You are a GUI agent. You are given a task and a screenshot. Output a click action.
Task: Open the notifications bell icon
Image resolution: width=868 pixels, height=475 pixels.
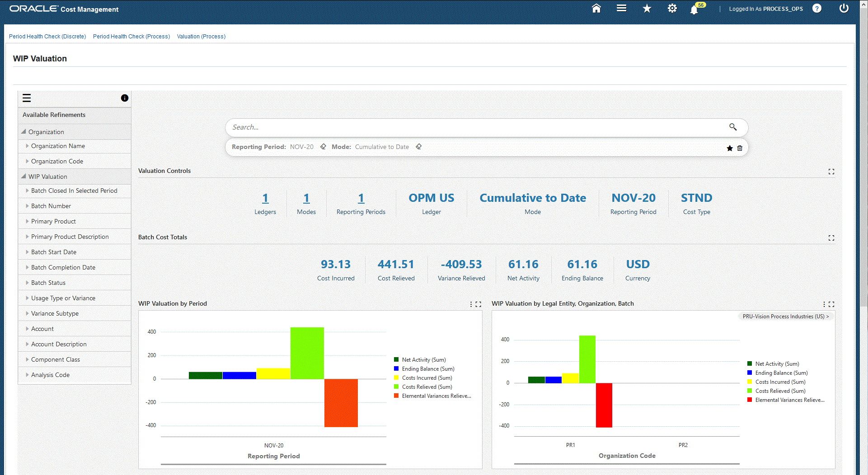click(x=694, y=9)
